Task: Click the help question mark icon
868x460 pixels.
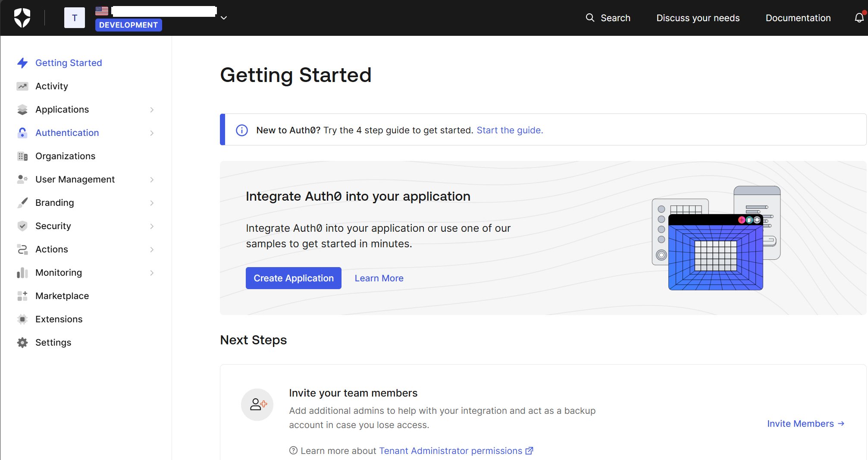Action: [x=293, y=451]
